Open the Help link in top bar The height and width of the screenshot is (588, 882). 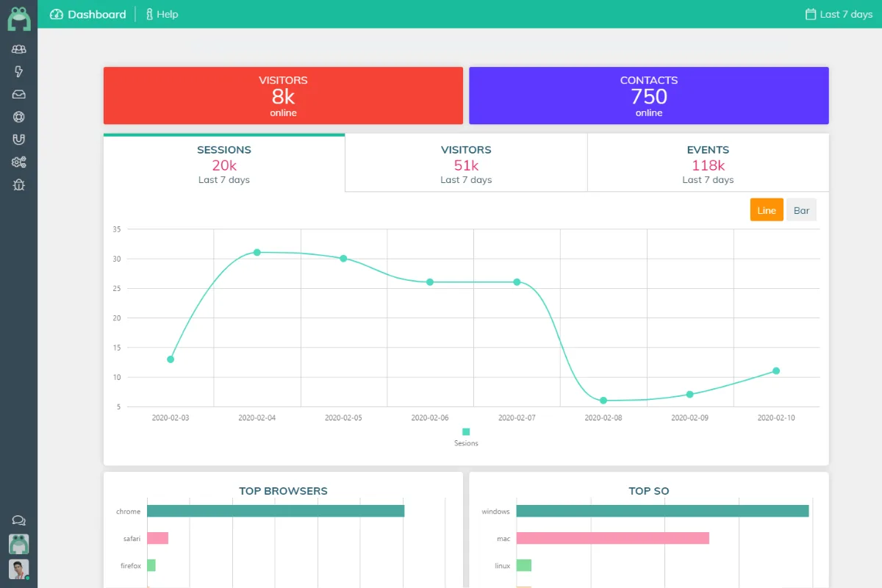coord(162,14)
